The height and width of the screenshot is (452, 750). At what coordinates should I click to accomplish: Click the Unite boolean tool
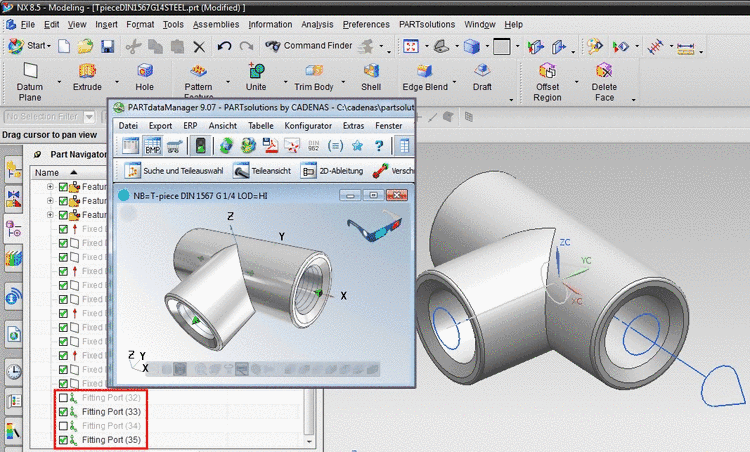coord(256,77)
